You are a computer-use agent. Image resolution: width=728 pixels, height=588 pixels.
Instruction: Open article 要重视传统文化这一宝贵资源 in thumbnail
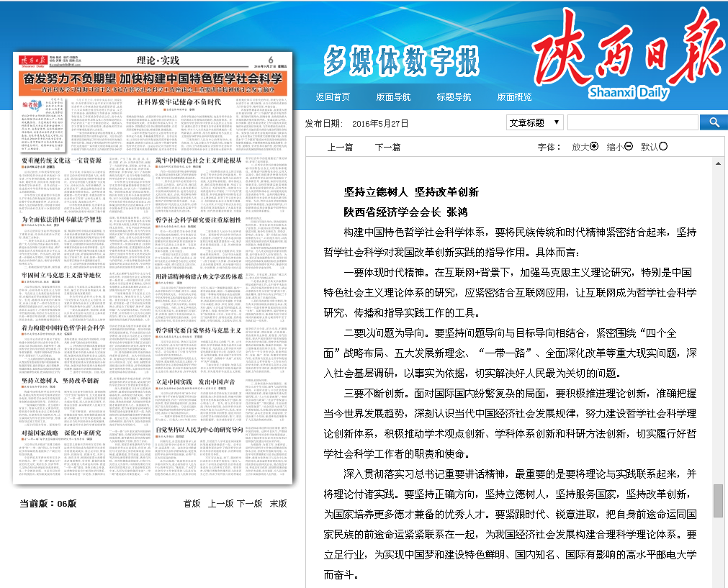[61, 160]
